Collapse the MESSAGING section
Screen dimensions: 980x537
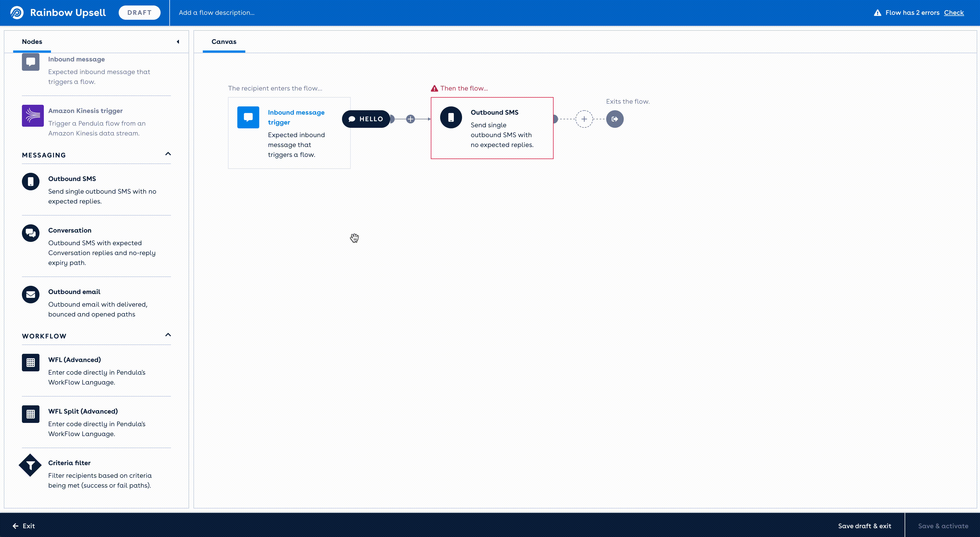(168, 154)
